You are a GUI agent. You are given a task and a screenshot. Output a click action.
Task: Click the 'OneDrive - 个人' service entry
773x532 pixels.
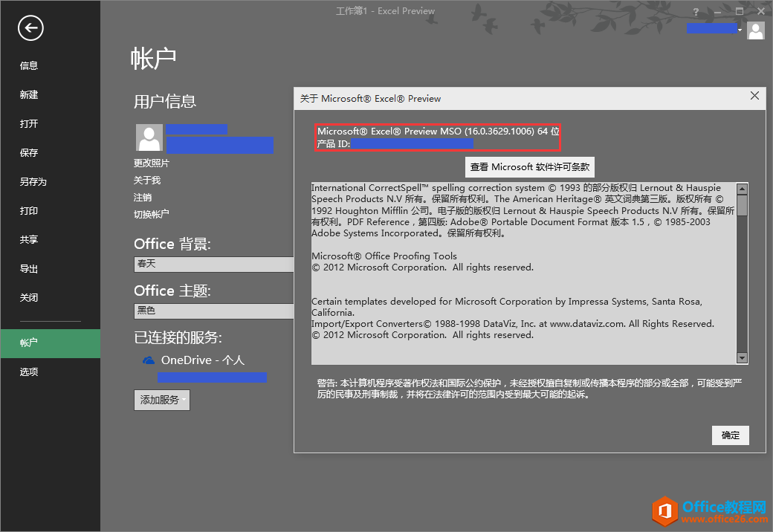(x=203, y=360)
